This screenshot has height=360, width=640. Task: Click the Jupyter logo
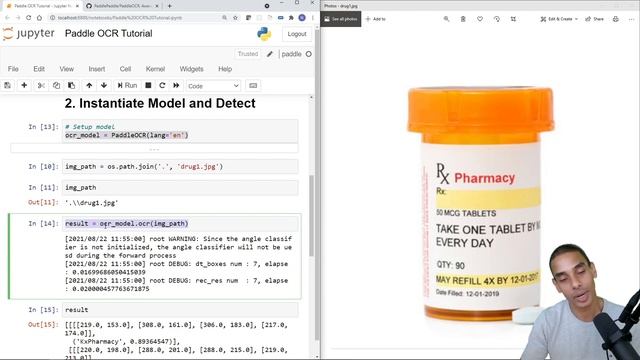28,33
